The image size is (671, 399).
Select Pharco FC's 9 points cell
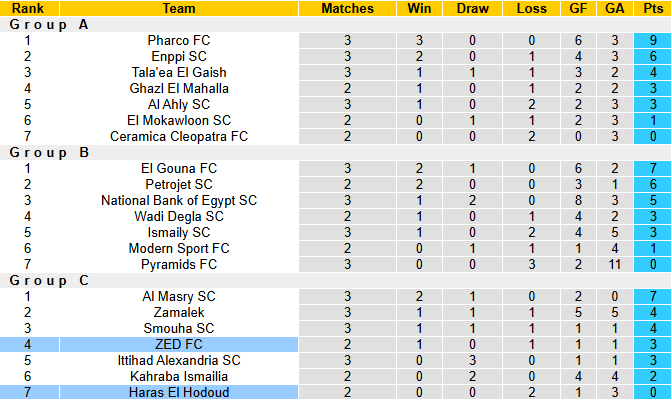pyautogui.click(x=653, y=40)
